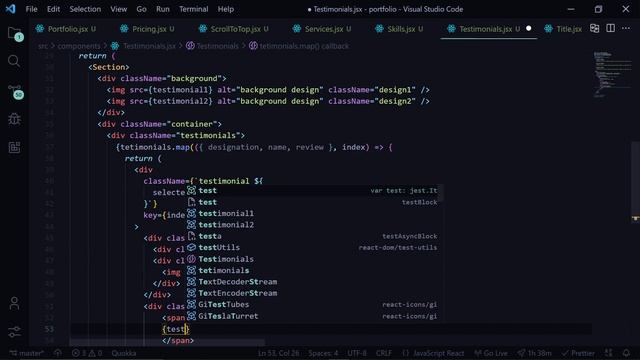Open the Run and Debug view
The height and width of the screenshot is (360, 640).
pyautogui.click(x=14, y=119)
